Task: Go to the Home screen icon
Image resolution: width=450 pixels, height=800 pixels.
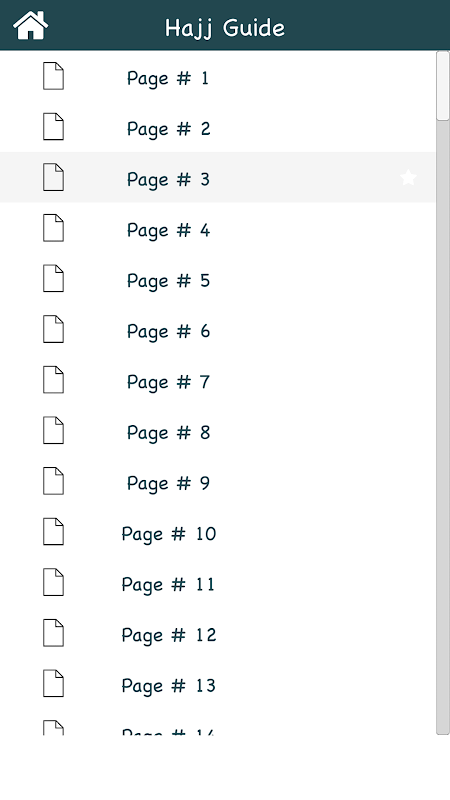Action: [x=31, y=26]
